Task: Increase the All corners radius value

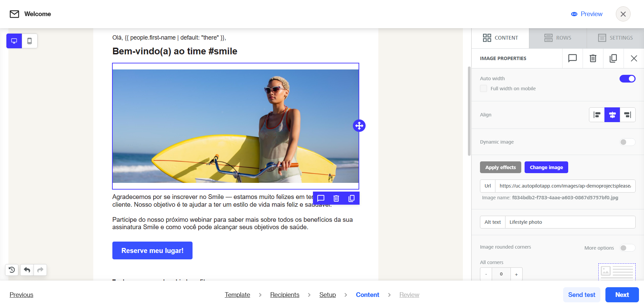Action: (516, 274)
